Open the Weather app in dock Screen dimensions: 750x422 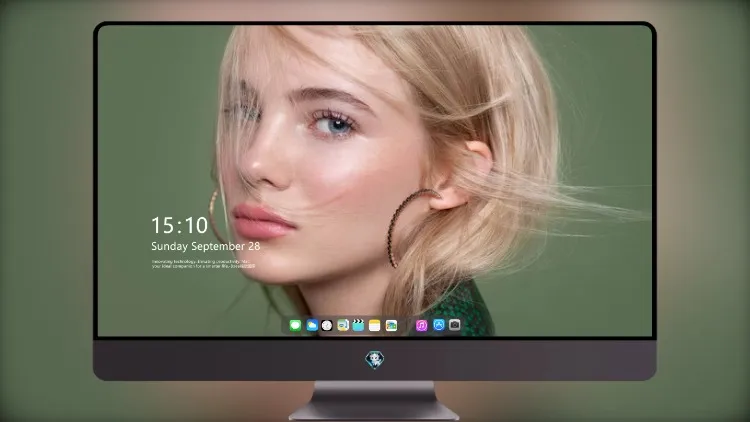pyautogui.click(x=312, y=325)
